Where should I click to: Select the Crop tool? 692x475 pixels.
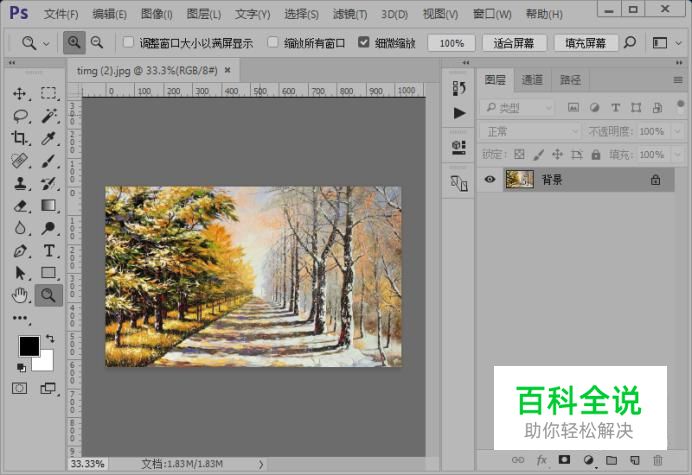19,138
